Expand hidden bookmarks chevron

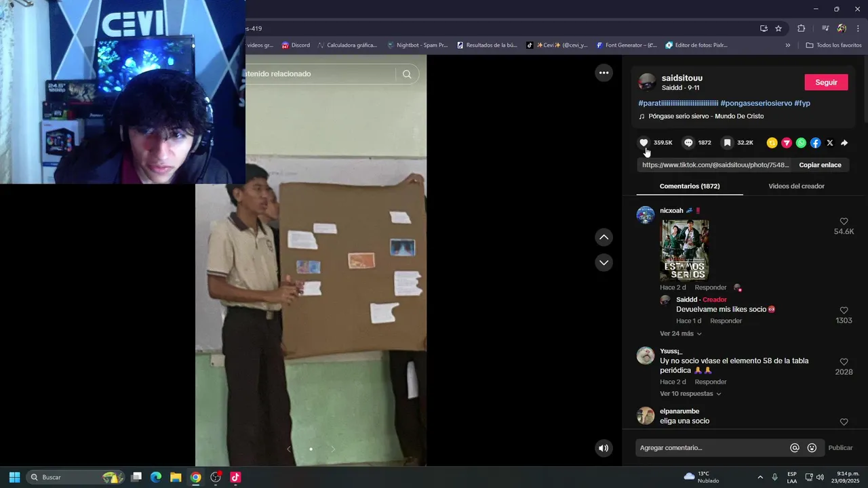pos(787,45)
